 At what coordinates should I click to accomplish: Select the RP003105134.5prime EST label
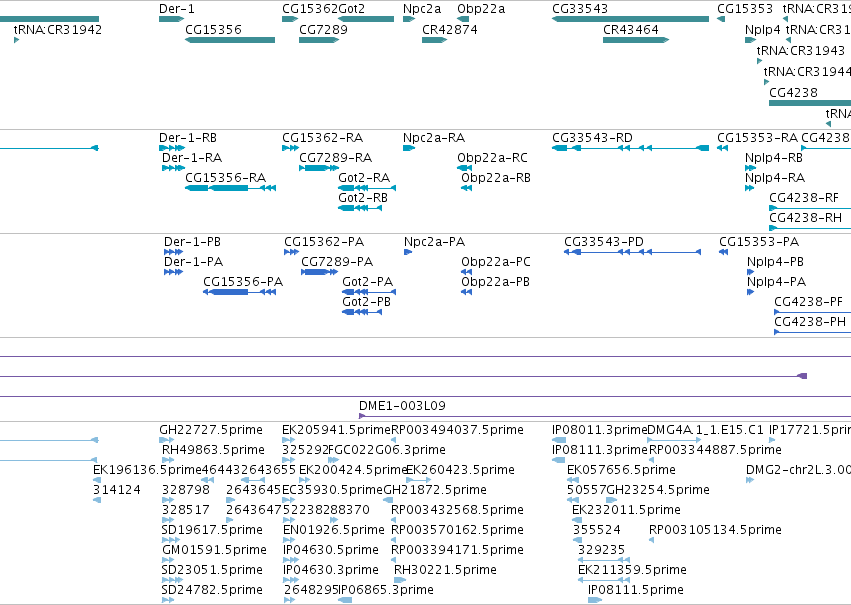click(x=715, y=530)
